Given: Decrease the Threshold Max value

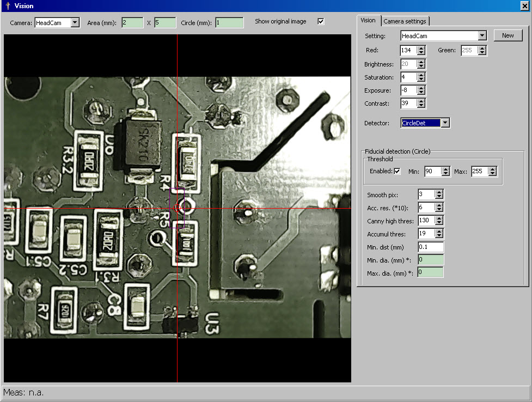Looking at the screenshot, I should (x=492, y=174).
